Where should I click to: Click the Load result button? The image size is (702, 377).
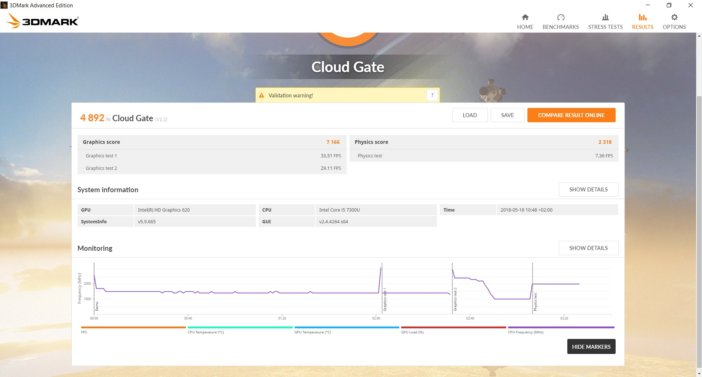click(x=470, y=115)
